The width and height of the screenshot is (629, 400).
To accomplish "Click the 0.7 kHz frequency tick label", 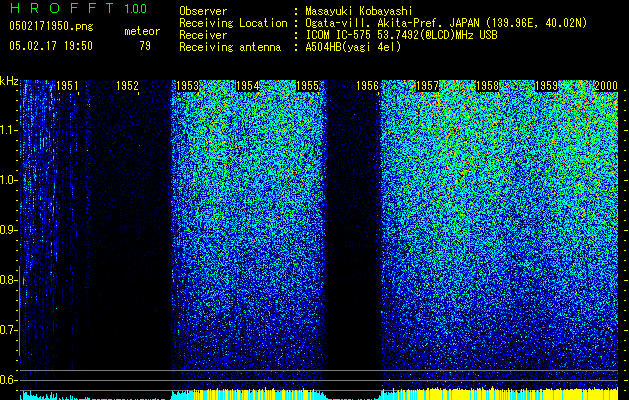I will 7,330.
